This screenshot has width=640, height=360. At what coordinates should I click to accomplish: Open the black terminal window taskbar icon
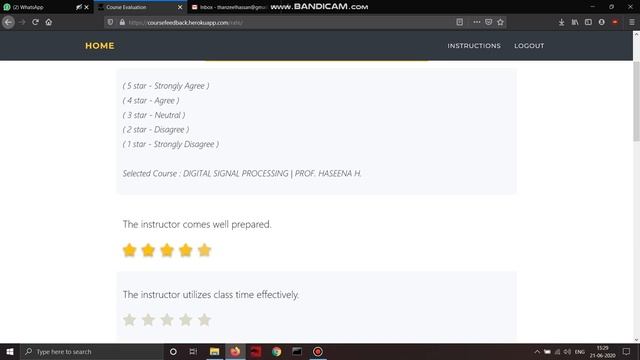297,351
